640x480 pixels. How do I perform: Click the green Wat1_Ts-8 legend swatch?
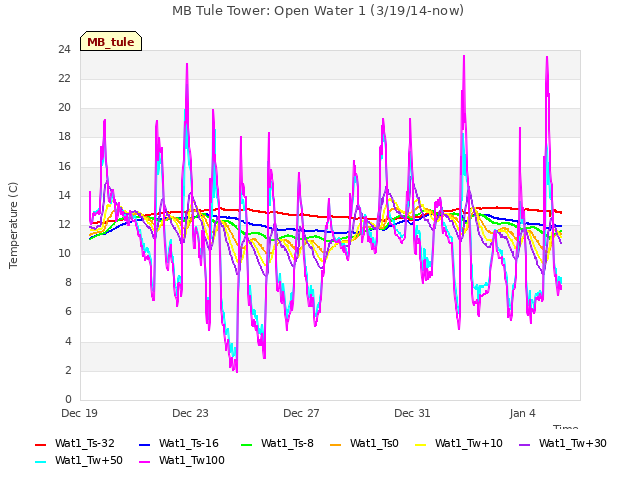[x=247, y=444]
